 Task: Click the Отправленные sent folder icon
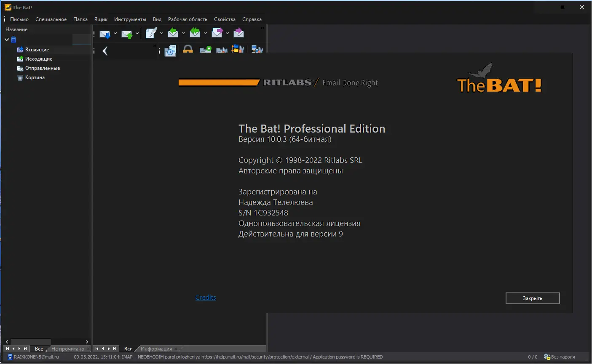tap(20, 68)
